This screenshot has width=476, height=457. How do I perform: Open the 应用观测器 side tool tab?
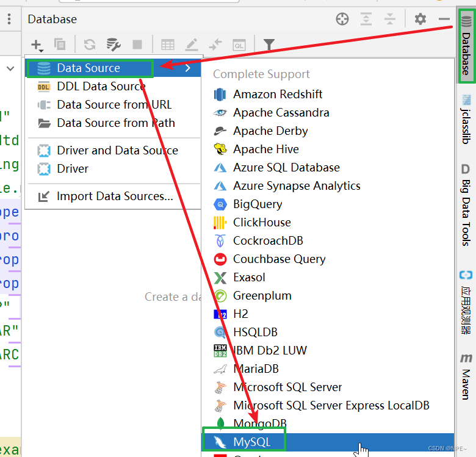(x=466, y=302)
